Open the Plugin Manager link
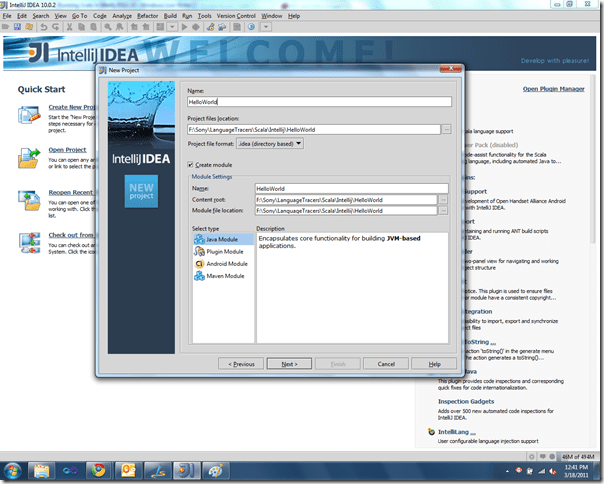 tap(553, 89)
